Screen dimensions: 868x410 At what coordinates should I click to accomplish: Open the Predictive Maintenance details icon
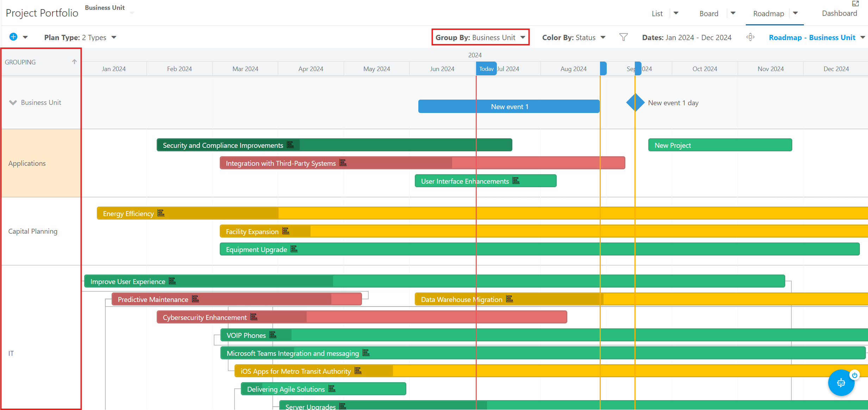tap(195, 299)
